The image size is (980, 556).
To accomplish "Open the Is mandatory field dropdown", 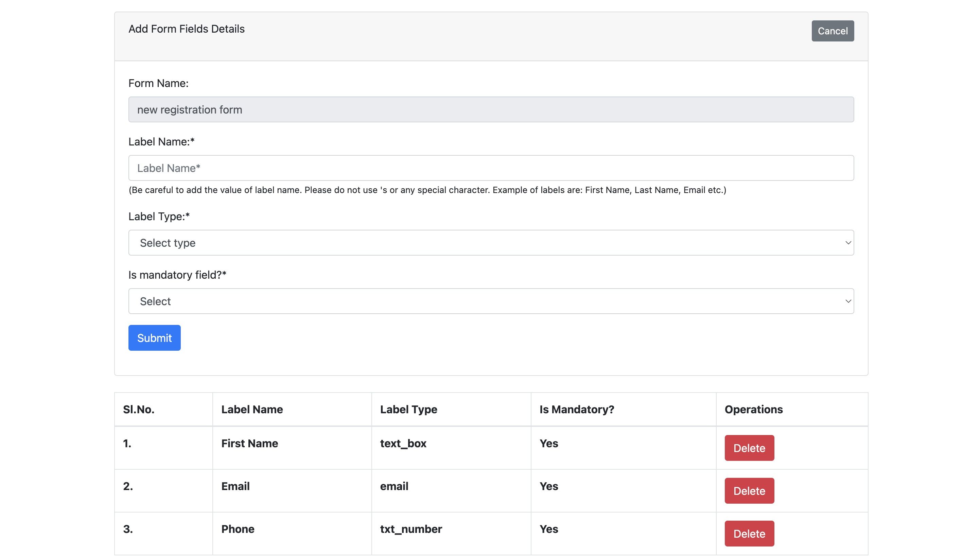I will 491,301.
